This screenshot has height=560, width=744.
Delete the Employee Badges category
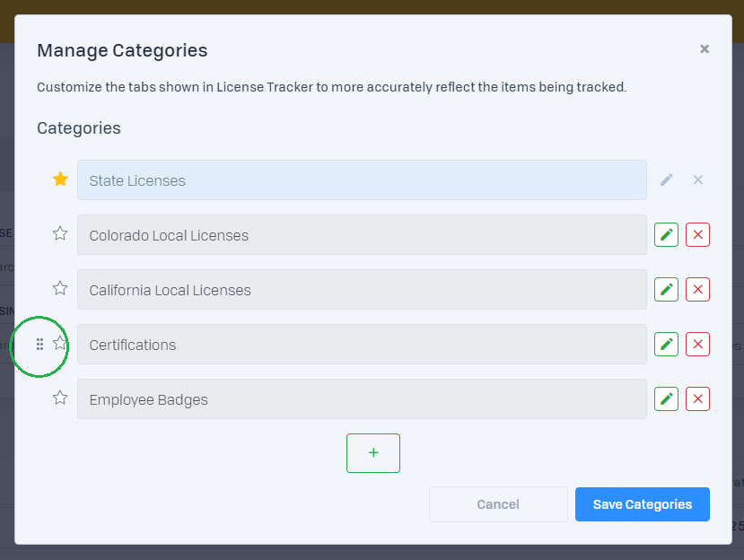pyautogui.click(x=697, y=399)
